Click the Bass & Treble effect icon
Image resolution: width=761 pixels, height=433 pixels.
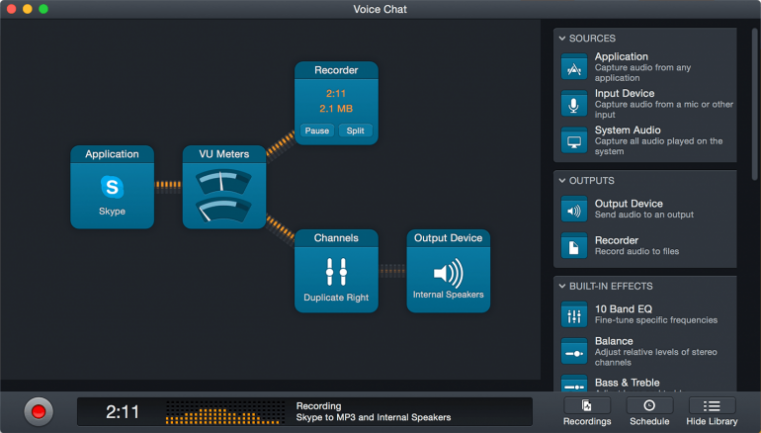(x=574, y=384)
